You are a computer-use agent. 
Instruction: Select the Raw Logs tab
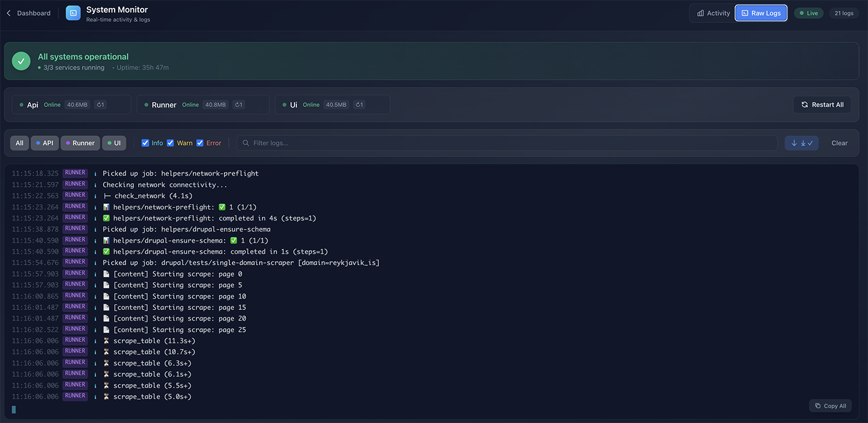761,13
